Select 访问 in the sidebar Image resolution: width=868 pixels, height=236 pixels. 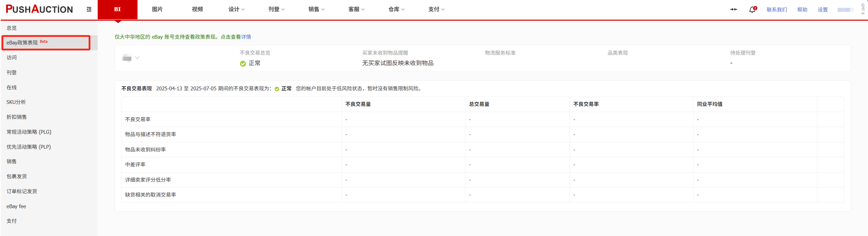click(49, 57)
